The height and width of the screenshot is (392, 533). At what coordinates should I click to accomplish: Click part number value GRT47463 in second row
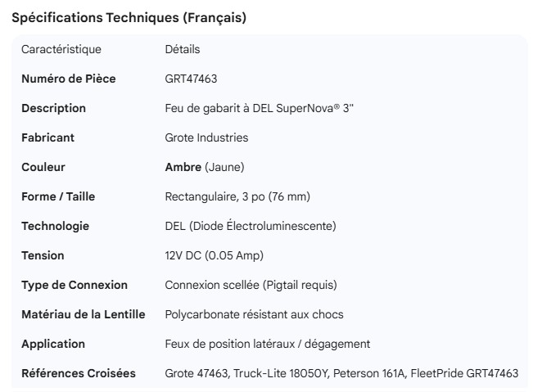pos(191,79)
